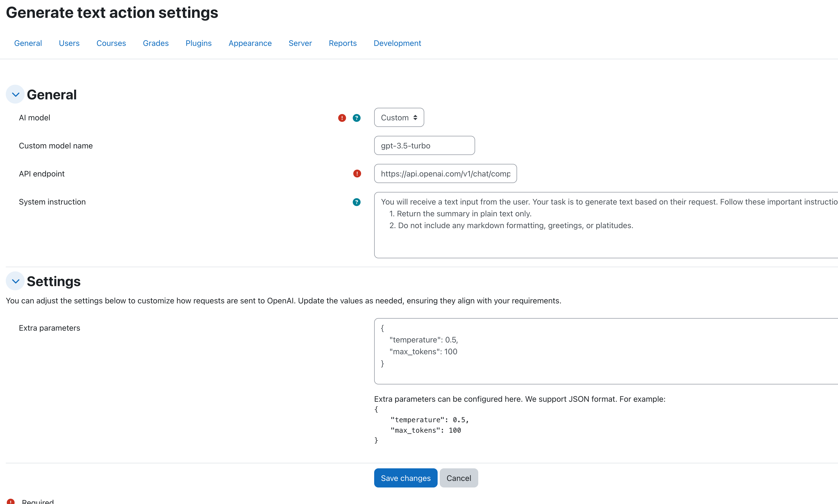
Task: Click inside the Extra parameters textarea
Action: point(606,351)
